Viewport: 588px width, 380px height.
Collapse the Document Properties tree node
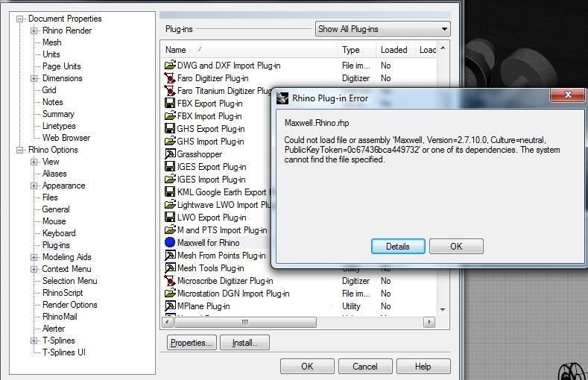[20, 19]
